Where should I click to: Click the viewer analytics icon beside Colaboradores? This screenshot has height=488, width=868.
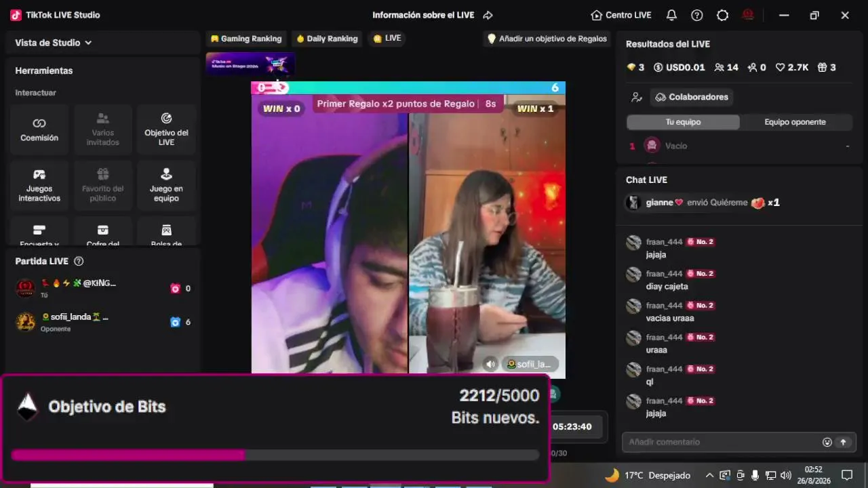tap(636, 97)
